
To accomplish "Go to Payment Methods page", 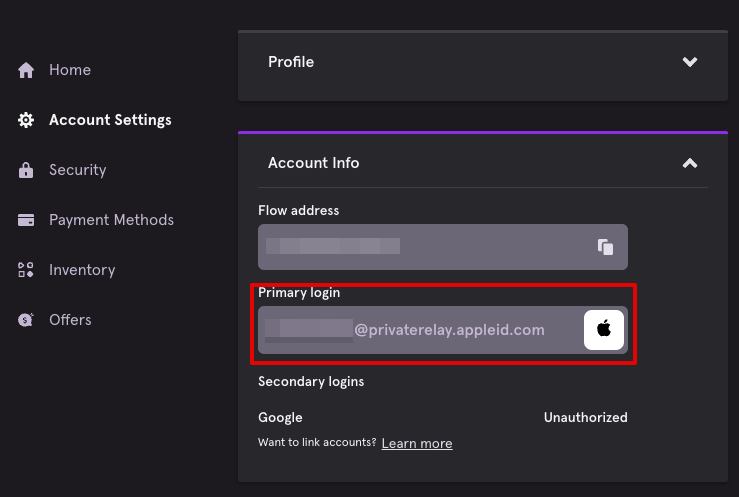I will tap(111, 220).
